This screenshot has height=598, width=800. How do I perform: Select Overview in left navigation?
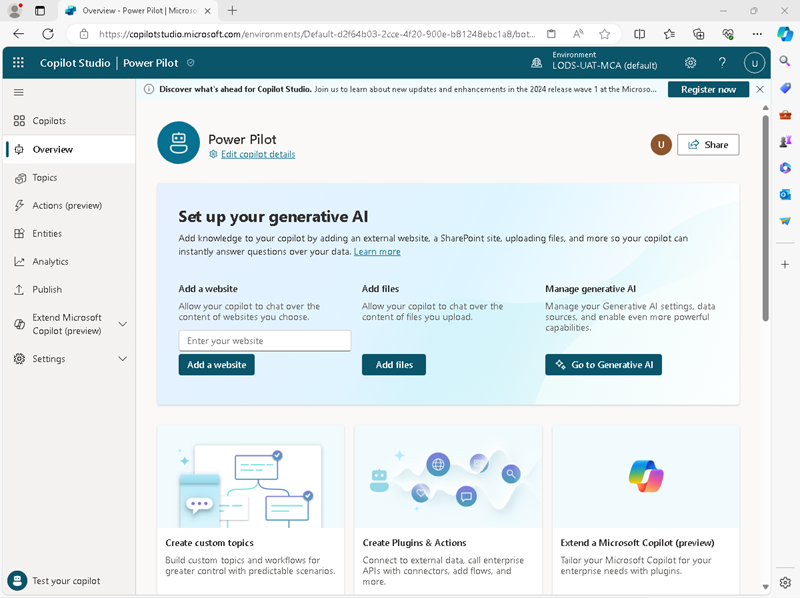tap(69, 150)
